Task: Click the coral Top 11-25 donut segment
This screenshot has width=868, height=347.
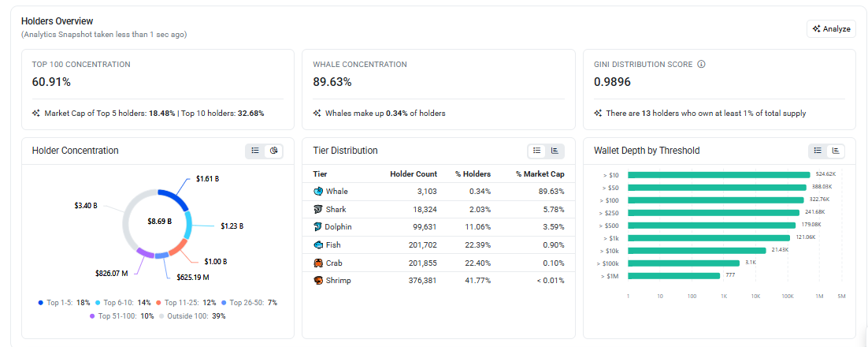Action: (180, 248)
